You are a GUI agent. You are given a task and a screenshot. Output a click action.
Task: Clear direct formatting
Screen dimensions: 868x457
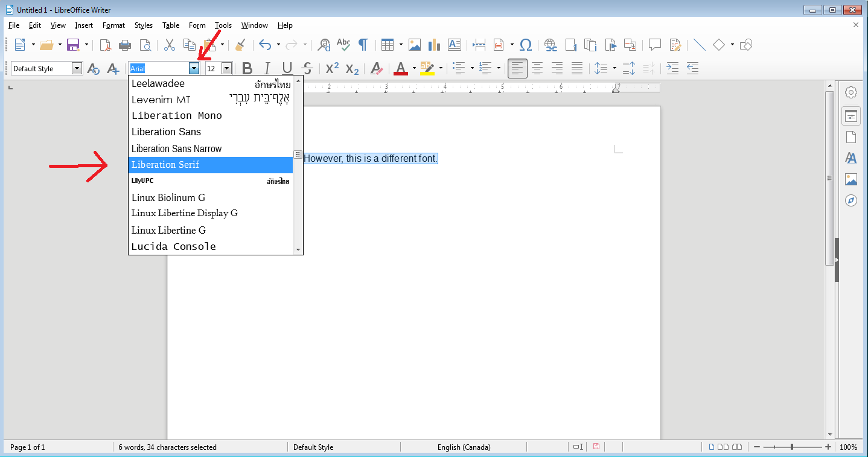tap(377, 68)
